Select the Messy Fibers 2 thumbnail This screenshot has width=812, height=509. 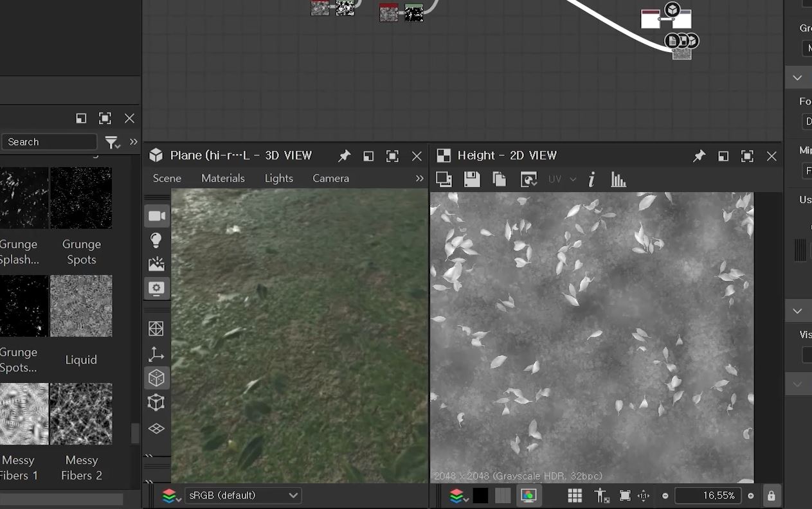[x=81, y=414]
